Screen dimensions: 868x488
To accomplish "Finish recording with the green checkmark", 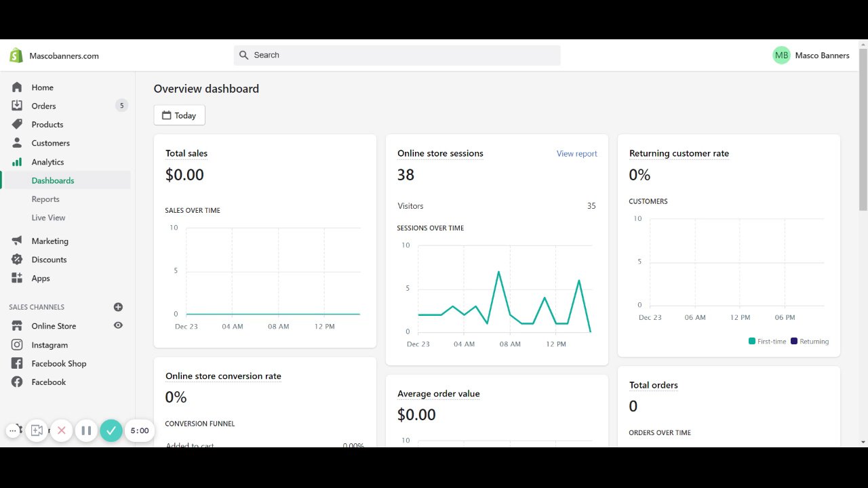I will (x=111, y=430).
